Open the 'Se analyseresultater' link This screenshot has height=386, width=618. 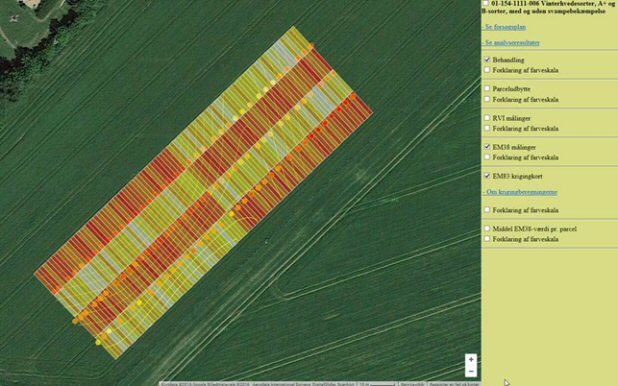pyautogui.click(x=511, y=43)
